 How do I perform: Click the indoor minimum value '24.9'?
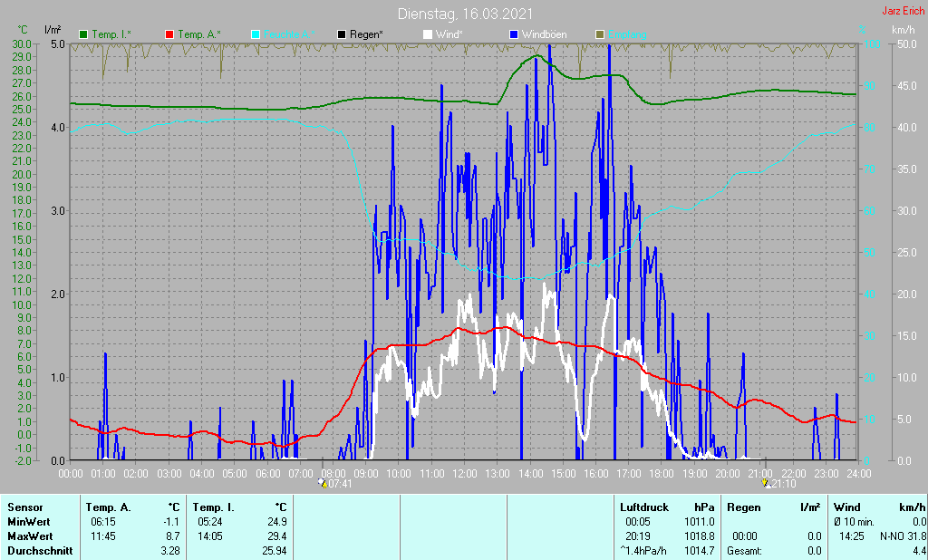276,522
